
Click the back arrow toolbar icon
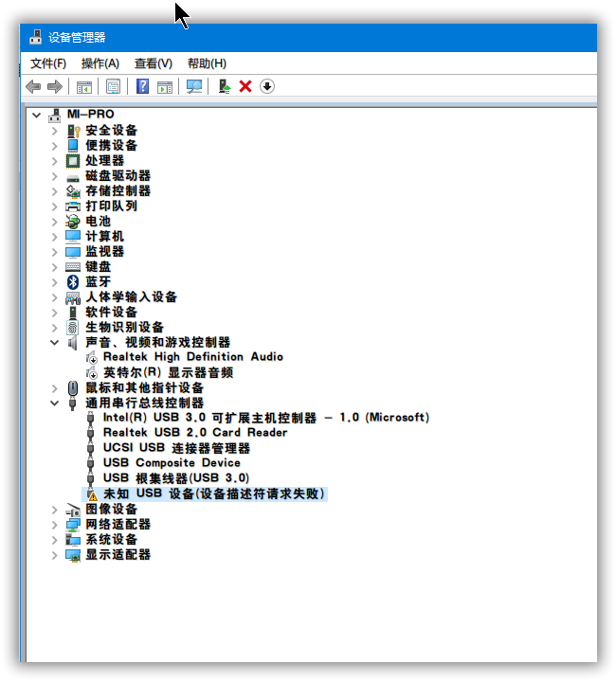(x=33, y=86)
